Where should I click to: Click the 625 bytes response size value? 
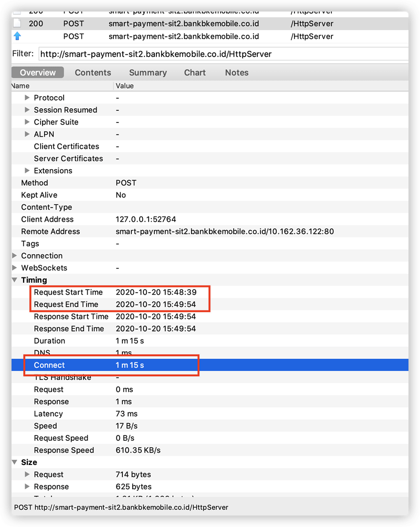point(134,487)
